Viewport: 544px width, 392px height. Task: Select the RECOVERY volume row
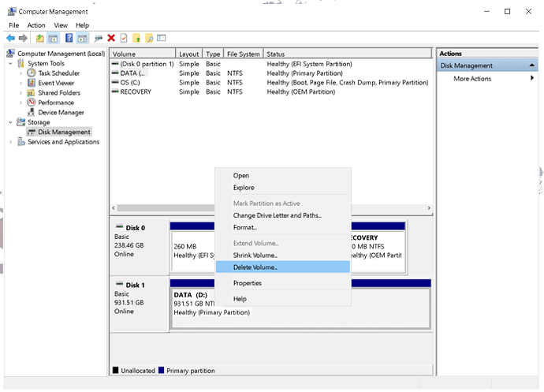click(136, 91)
